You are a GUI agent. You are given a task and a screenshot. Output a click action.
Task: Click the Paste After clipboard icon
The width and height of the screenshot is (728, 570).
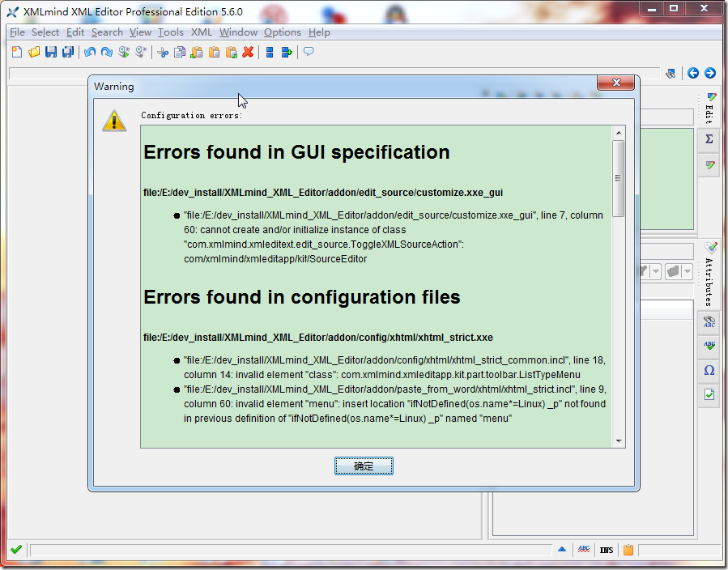click(x=232, y=52)
